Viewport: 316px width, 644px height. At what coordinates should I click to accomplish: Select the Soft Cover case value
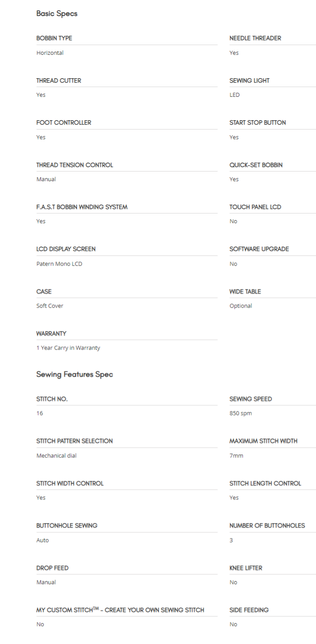click(x=50, y=306)
